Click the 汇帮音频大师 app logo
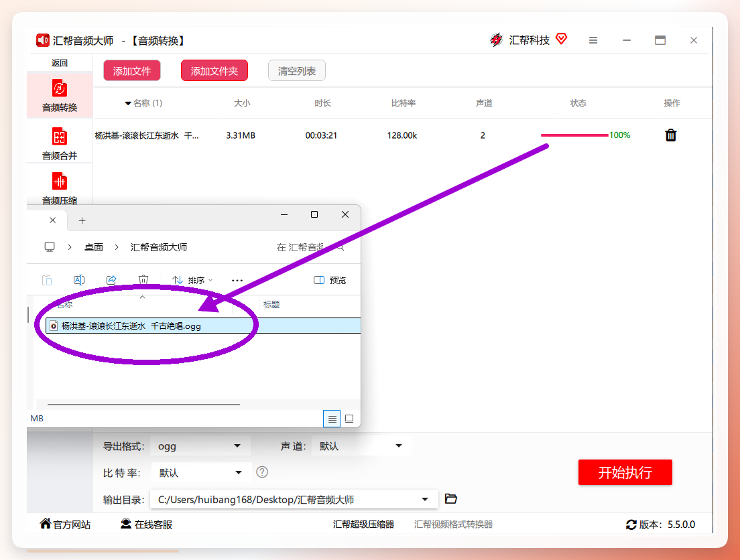 point(42,40)
